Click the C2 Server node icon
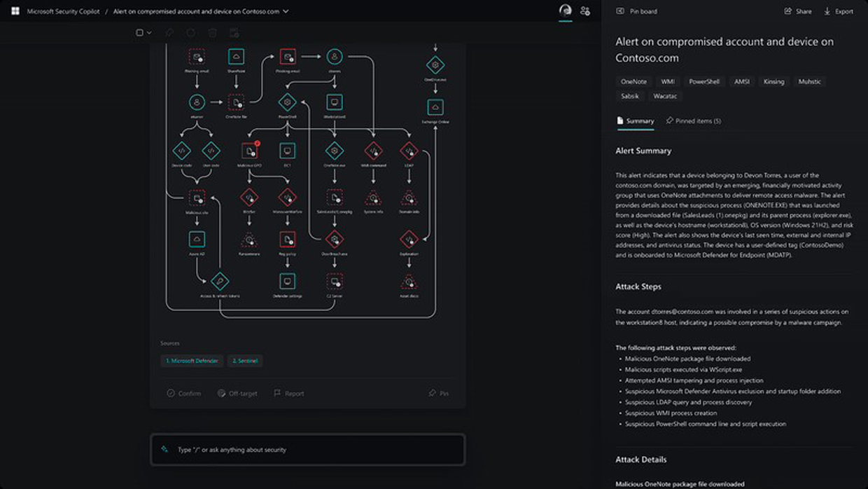 (335, 282)
